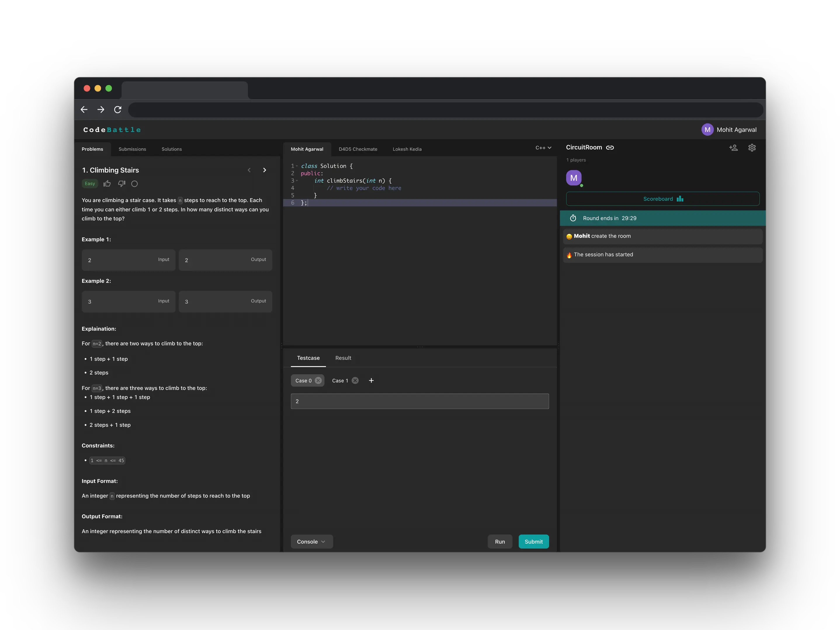Toggle the Easy difficulty badge filter

(x=90, y=183)
